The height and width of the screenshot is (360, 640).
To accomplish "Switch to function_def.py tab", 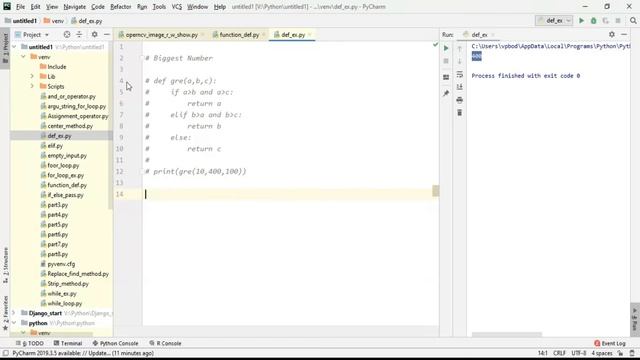I will point(239,35).
